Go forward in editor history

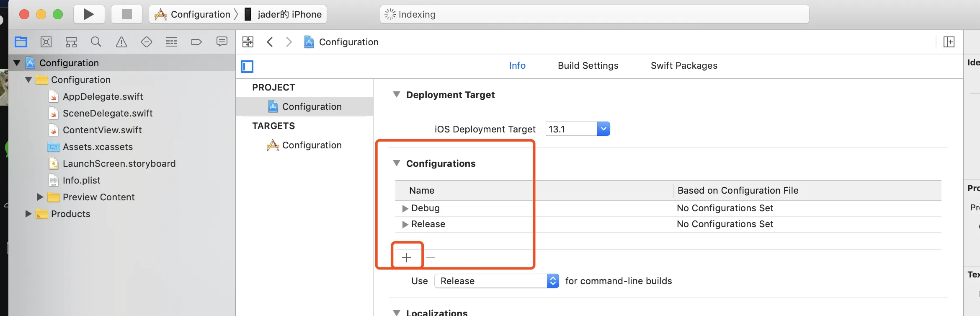click(x=289, y=42)
